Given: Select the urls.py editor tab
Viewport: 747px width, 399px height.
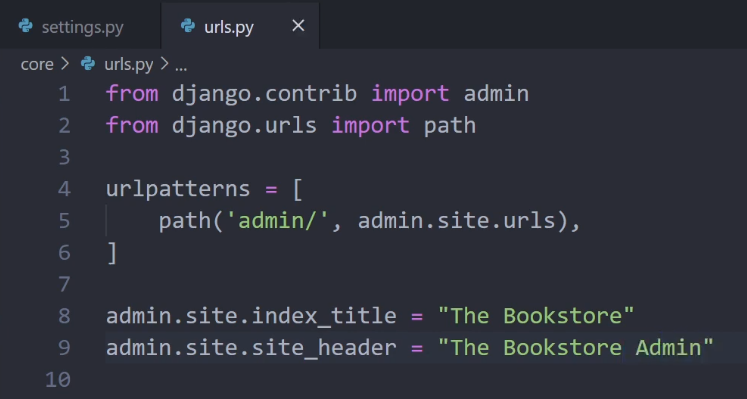Looking at the screenshot, I should pos(240,26).
